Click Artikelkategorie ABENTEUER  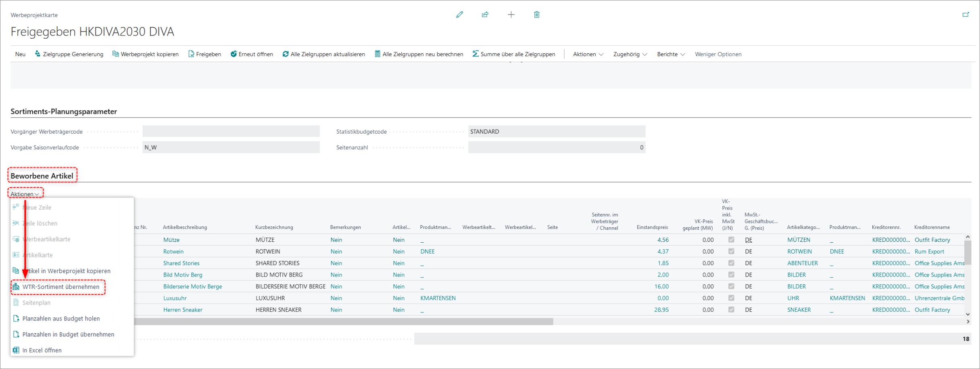coord(803,263)
